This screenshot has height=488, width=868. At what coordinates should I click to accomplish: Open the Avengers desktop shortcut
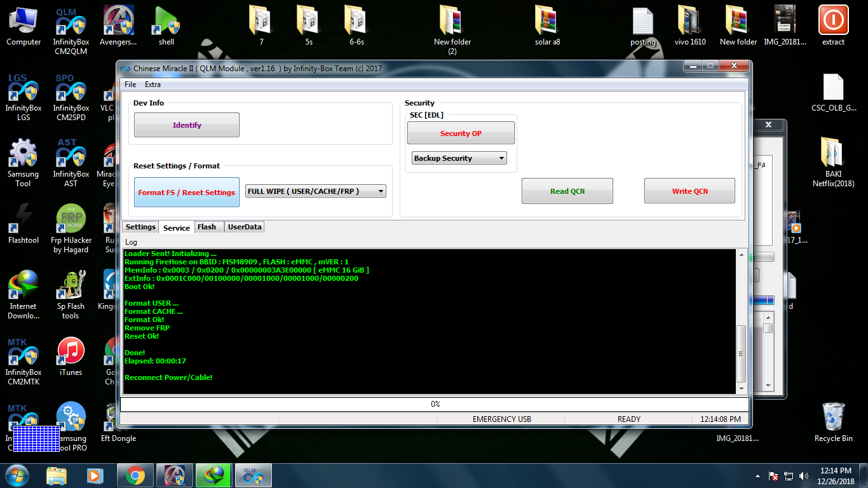pos(119,26)
